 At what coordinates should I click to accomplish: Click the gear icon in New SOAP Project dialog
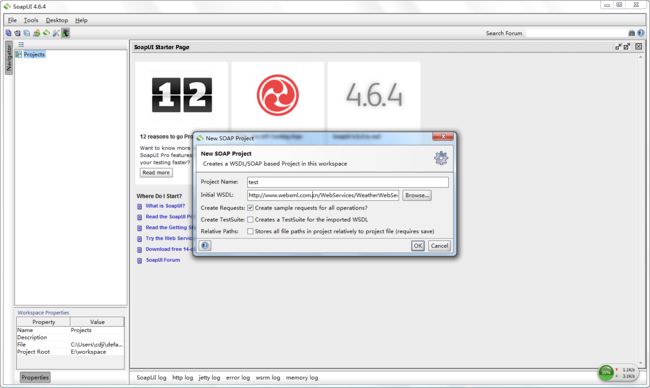pos(441,158)
